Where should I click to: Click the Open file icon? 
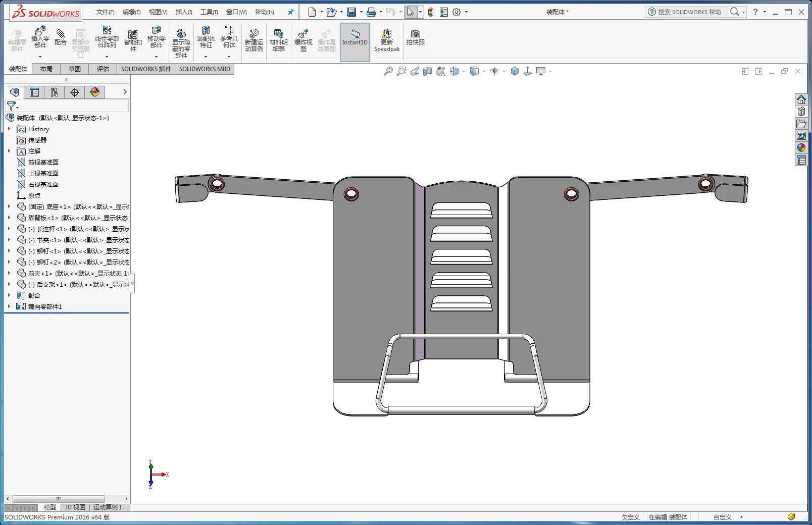coord(331,12)
